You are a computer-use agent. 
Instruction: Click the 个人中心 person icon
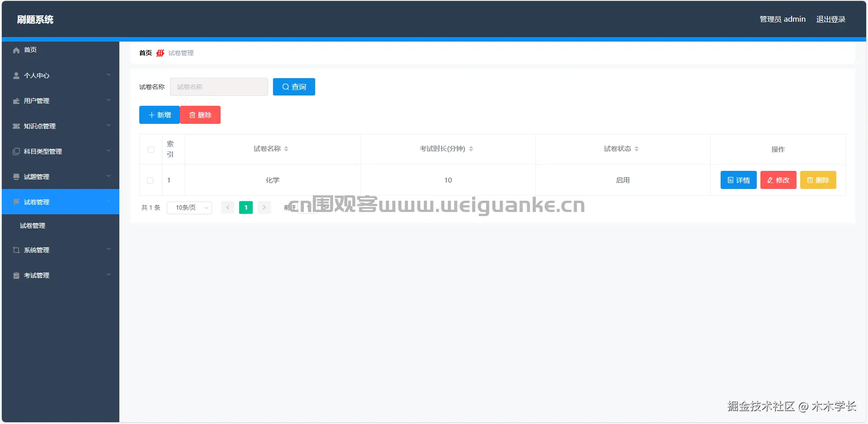(16, 75)
